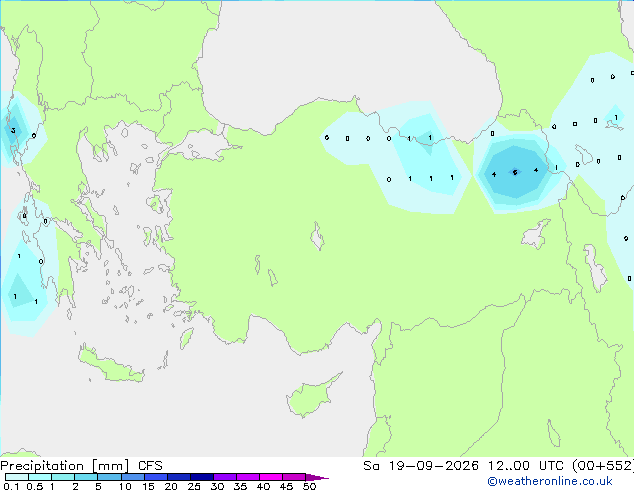Select the date text '19-09-2026'
The height and width of the screenshot is (490, 634).
(434, 466)
